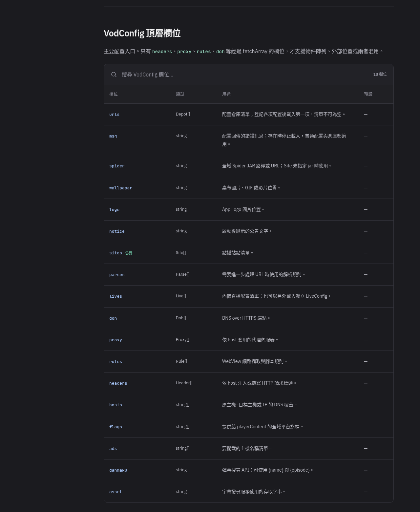
Task: Select the proxy field name in table
Action: (x=115, y=340)
